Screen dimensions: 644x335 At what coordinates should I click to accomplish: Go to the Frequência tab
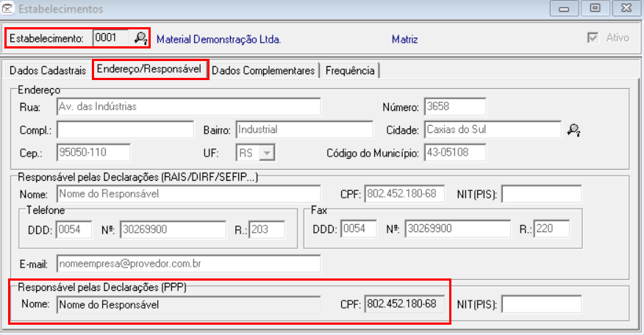click(350, 71)
